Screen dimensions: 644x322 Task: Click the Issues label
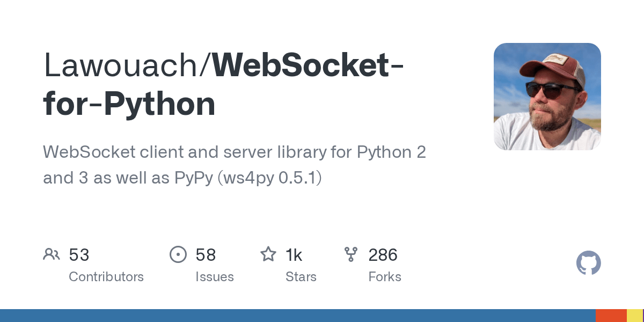215,277
